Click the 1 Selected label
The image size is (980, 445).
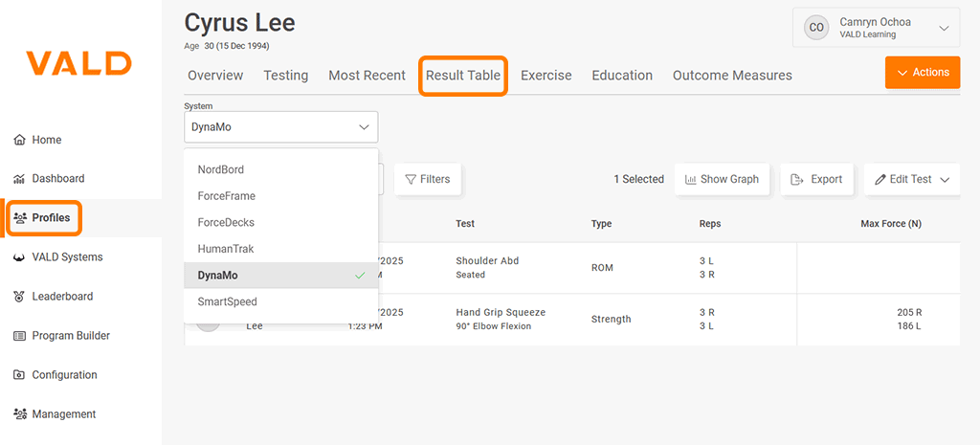638,179
